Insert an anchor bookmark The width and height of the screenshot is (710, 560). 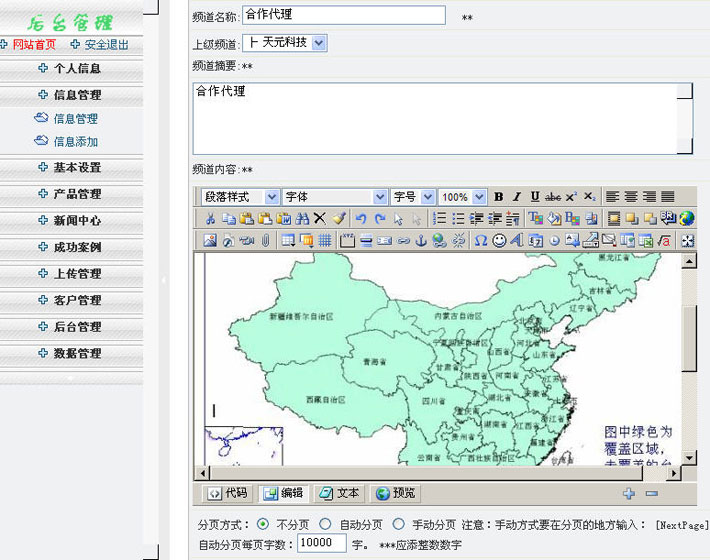pyautogui.click(x=421, y=240)
